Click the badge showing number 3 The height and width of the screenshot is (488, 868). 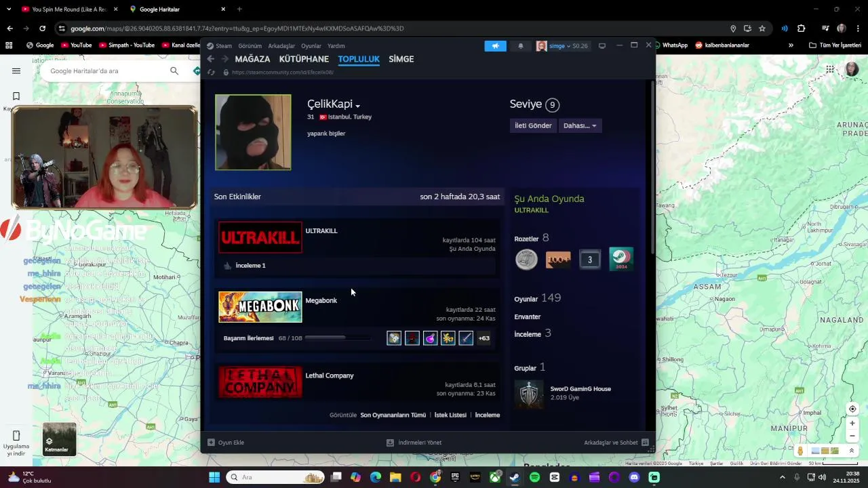(x=590, y=260)
